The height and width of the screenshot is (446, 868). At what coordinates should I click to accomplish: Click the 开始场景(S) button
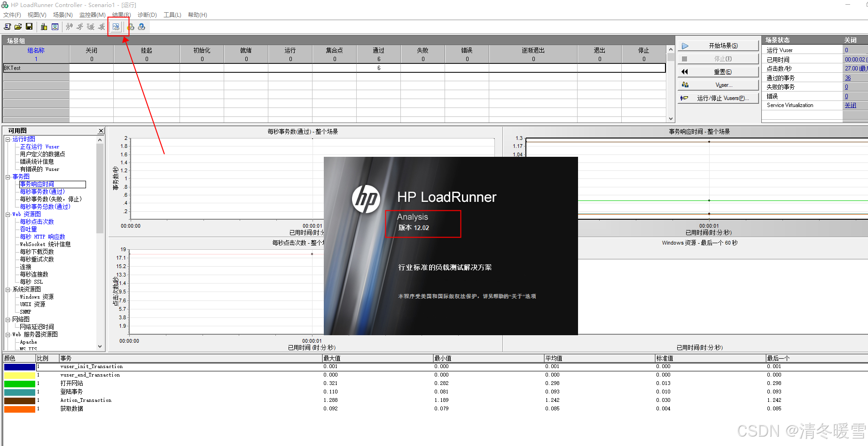[x=718, y=46]
